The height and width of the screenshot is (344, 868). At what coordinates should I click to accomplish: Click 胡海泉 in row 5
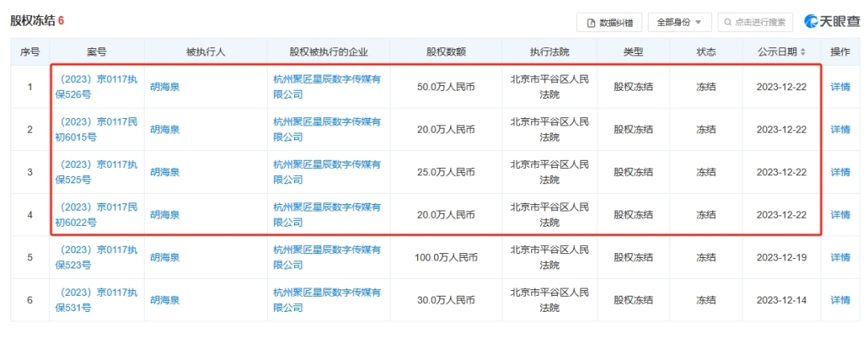click(x=165, y=257)
